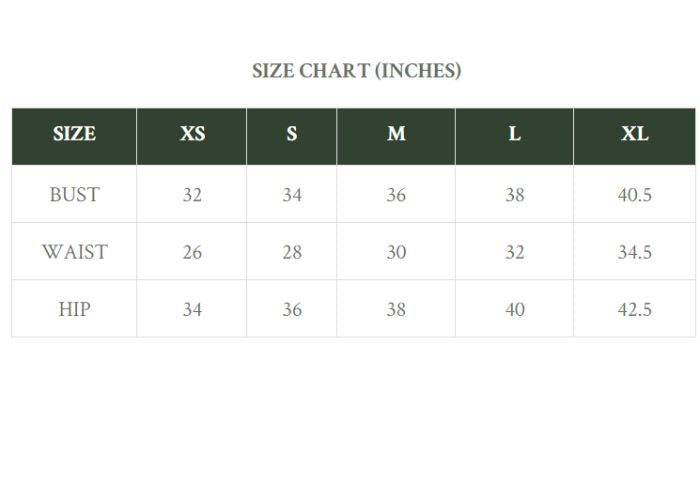700x500 pixels.
Task: Click the XL column header
Action: [x=634, y=134]
